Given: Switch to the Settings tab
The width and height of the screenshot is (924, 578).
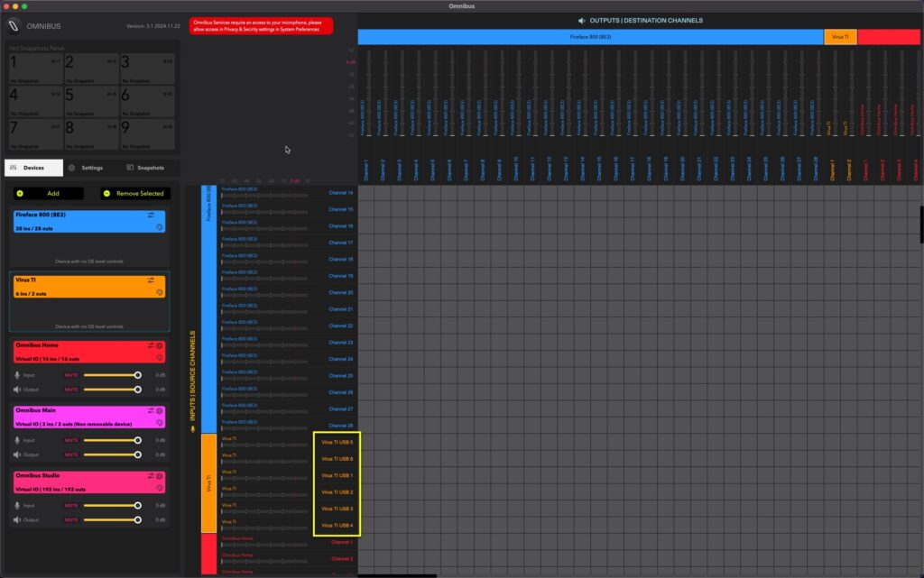Looking at the screenshot, I should click(x=94, y=167).
